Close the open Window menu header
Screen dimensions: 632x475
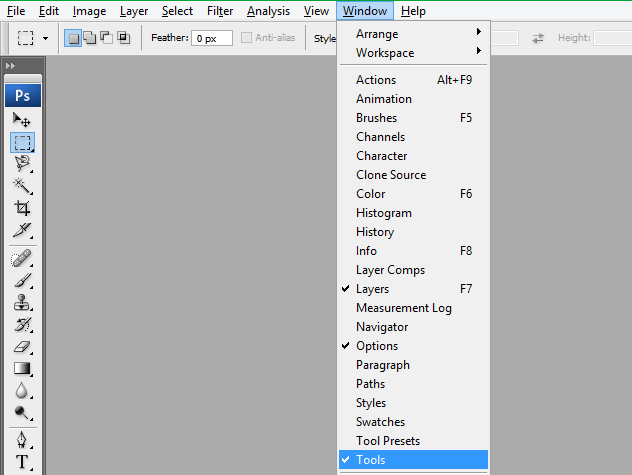pyautogui.click(x=365, y=11)
